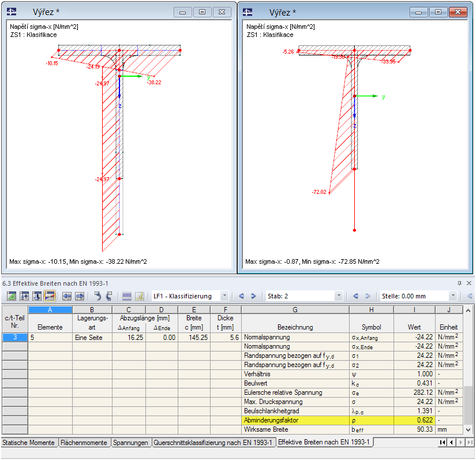Switch to Flächenmomente tab
The width and height of the screenshot is (476, 460).
(x=84, y=443)
